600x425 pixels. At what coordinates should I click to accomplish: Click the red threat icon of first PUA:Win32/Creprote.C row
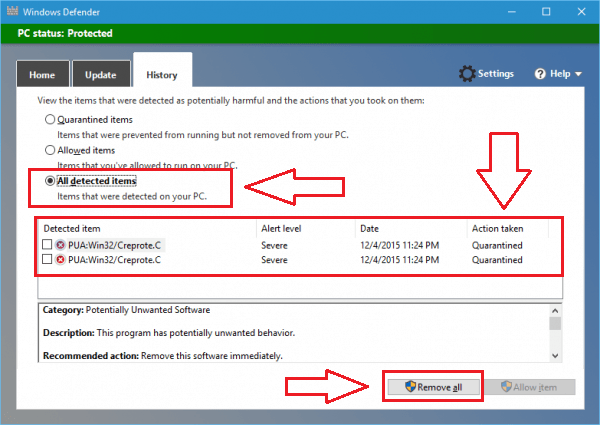point(60,245)
